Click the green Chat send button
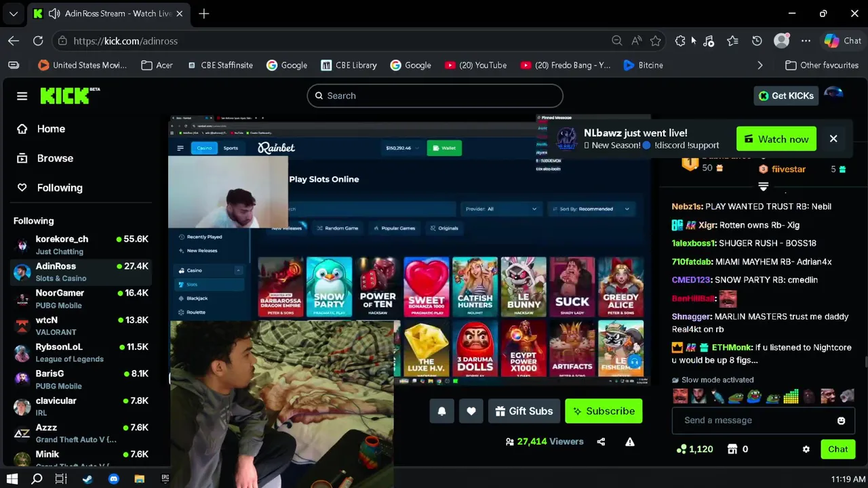Viewport: 868px width, 488px height. [x=837, y=449]
